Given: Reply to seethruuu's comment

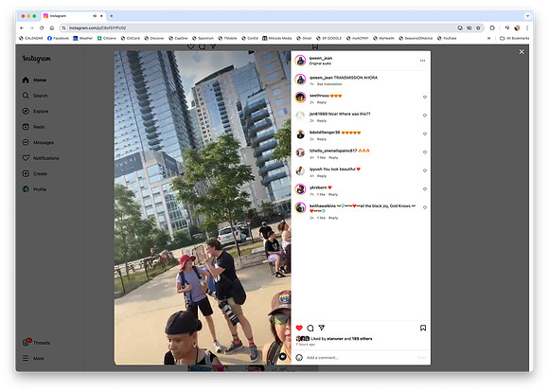Looking at the screenshot, I should coord(322,102).
